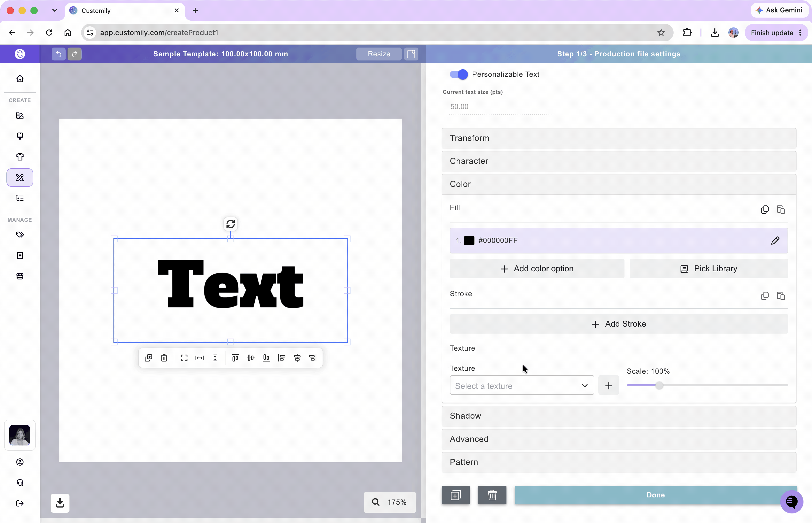812x523 pixels.
Task: Copy the Fill color settings icon
Action: 764,210
